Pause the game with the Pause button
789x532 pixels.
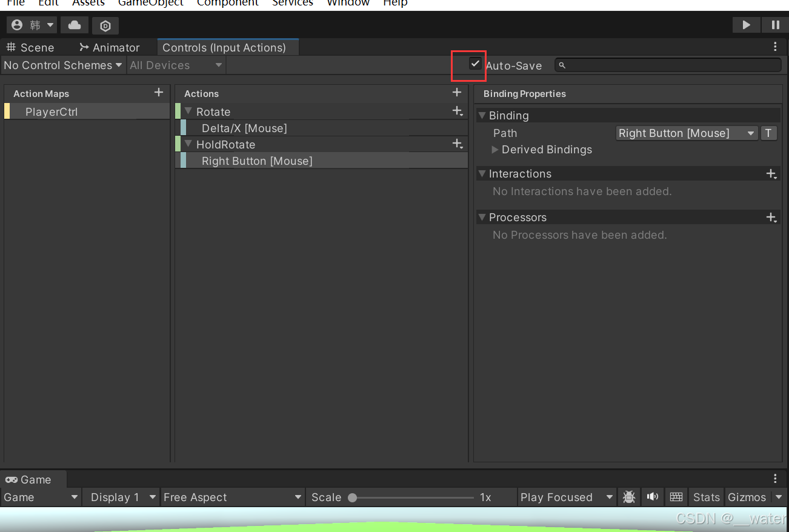click(775, 25)
